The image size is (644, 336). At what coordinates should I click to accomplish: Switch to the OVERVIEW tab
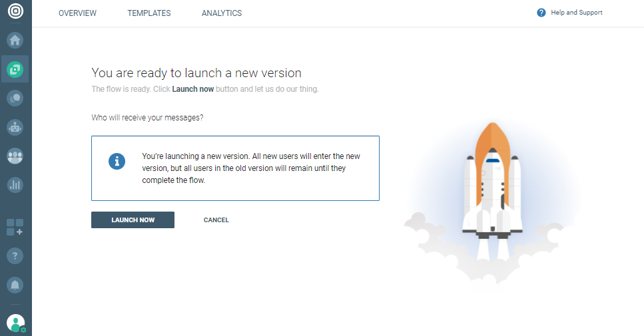77,13
